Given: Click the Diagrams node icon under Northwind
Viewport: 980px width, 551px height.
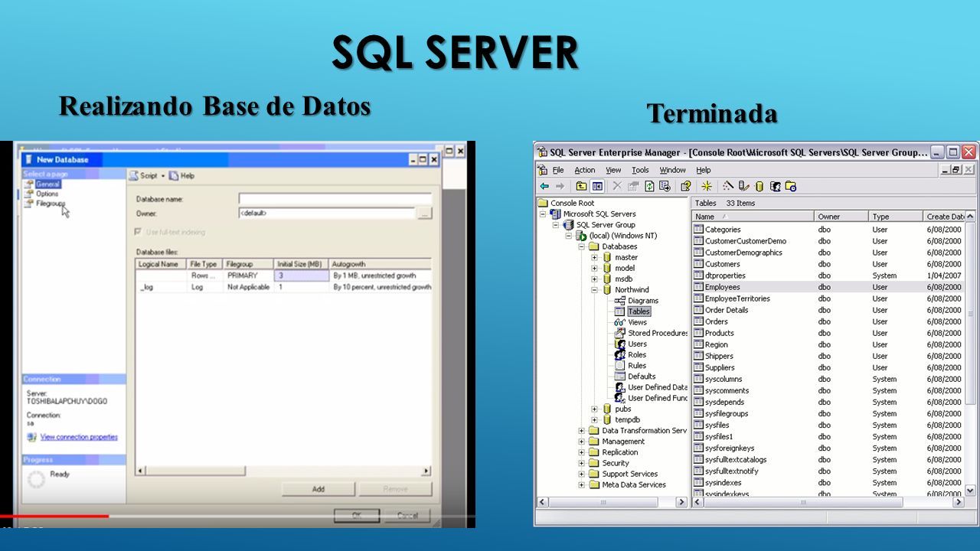Looking at the screenshot, I should click(620, 301).
